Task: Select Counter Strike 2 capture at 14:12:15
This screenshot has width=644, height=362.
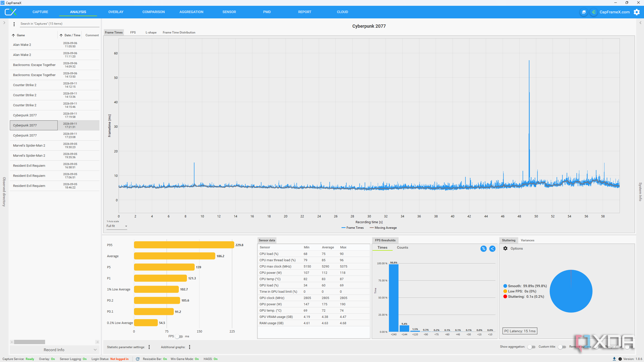Action: coord(55,85)
